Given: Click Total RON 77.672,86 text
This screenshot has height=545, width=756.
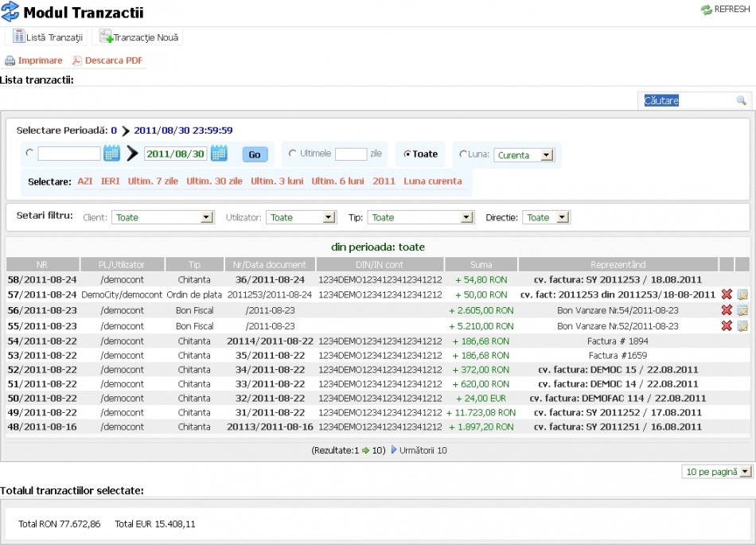Looking at the screenshot, I should point(60,524).
